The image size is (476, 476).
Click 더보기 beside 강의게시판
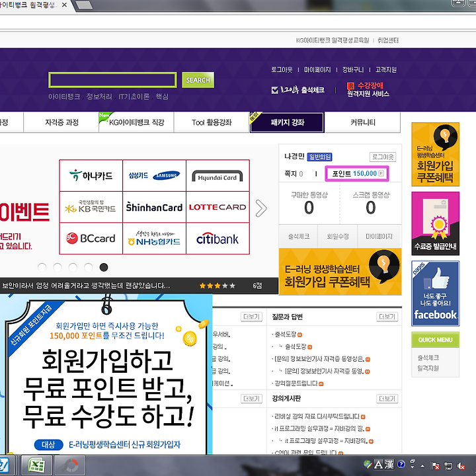click(387, 399)
